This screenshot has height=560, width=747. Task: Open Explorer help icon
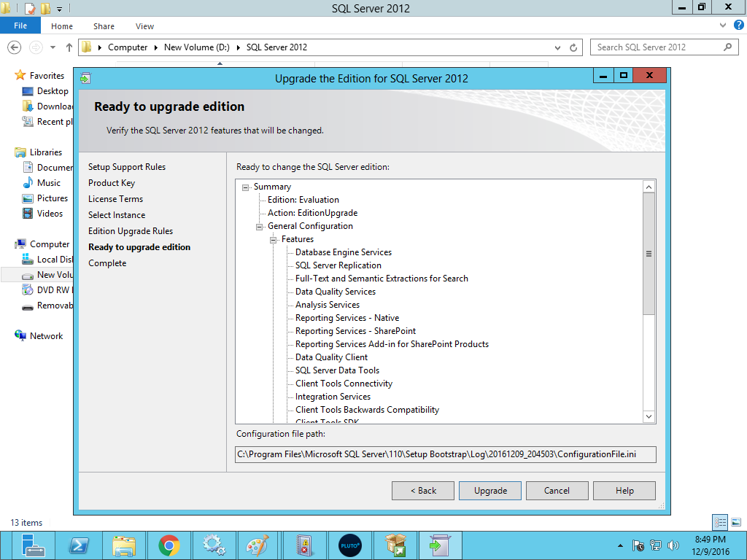point(738,26)
